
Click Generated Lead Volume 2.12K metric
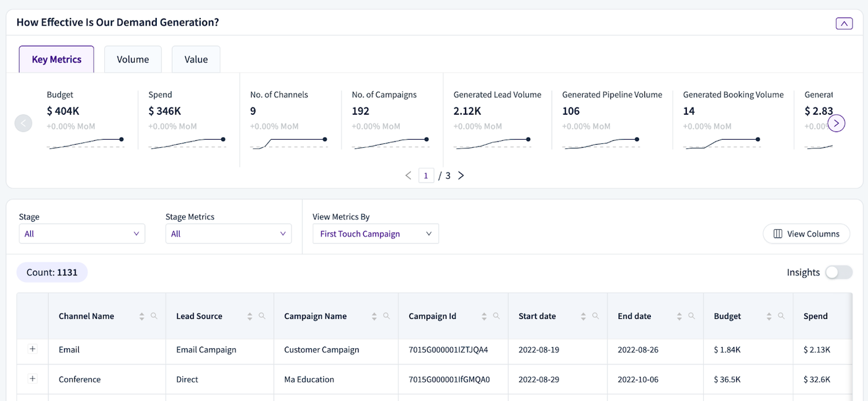(497, 120)
